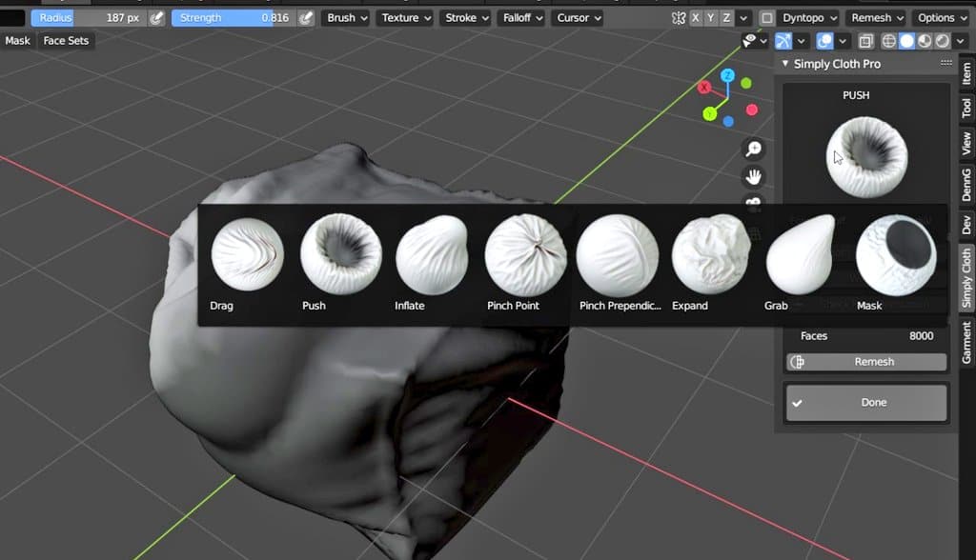Open the Face Sets menu
976x560 pixels.
pyautogui.click(x=66, y=40)
